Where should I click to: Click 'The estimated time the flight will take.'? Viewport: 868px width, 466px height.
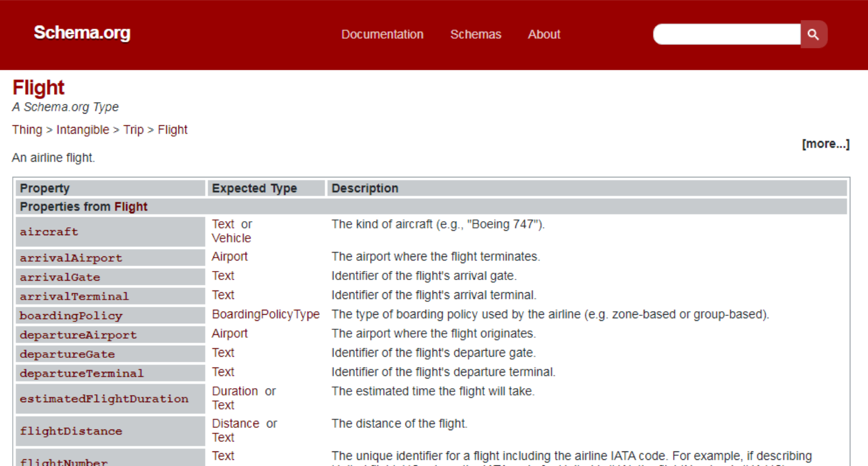click(433, 391)
